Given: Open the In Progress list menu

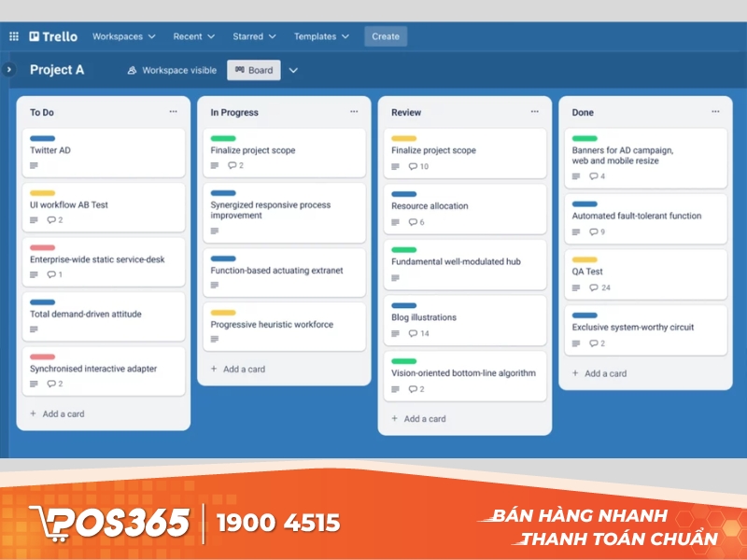Looking at the screenshot, I should (354, 112).
